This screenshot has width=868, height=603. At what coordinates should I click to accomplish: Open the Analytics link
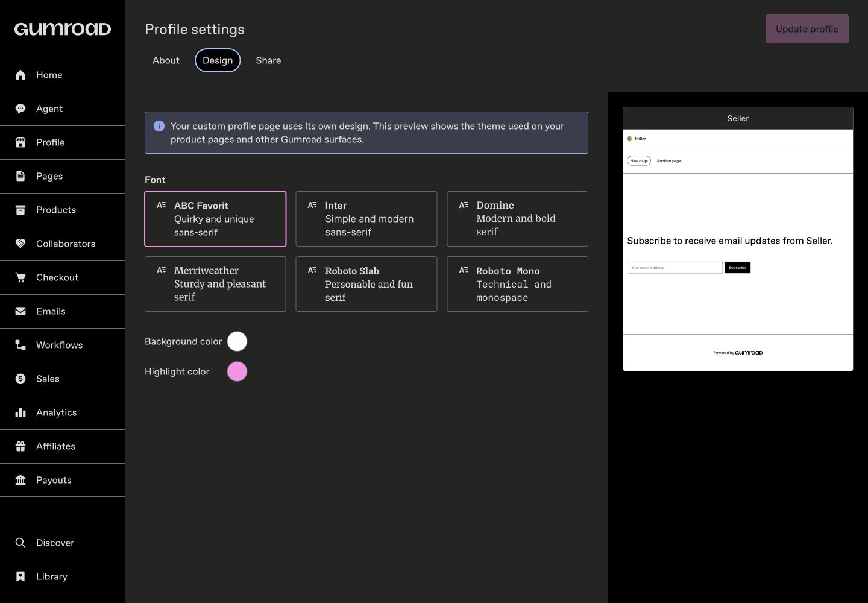(63, 412)
